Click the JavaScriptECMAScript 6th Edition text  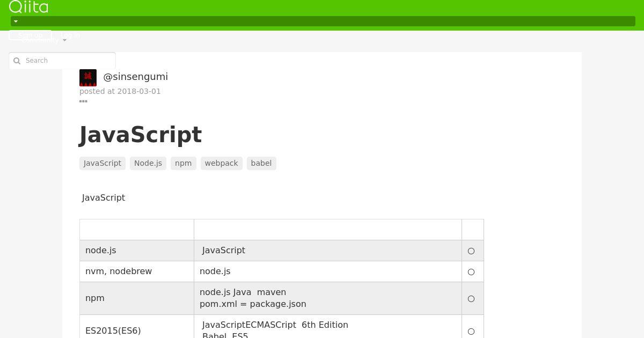tap(275, 325)
